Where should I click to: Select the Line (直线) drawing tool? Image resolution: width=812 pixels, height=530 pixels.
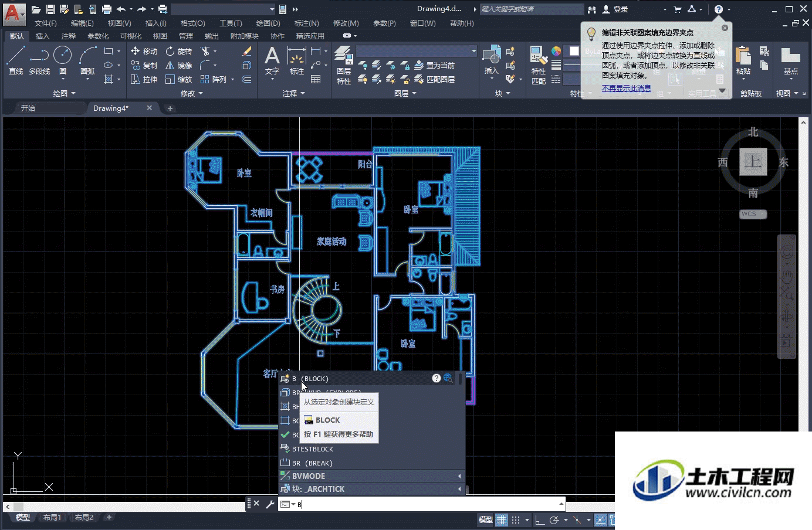16,60
